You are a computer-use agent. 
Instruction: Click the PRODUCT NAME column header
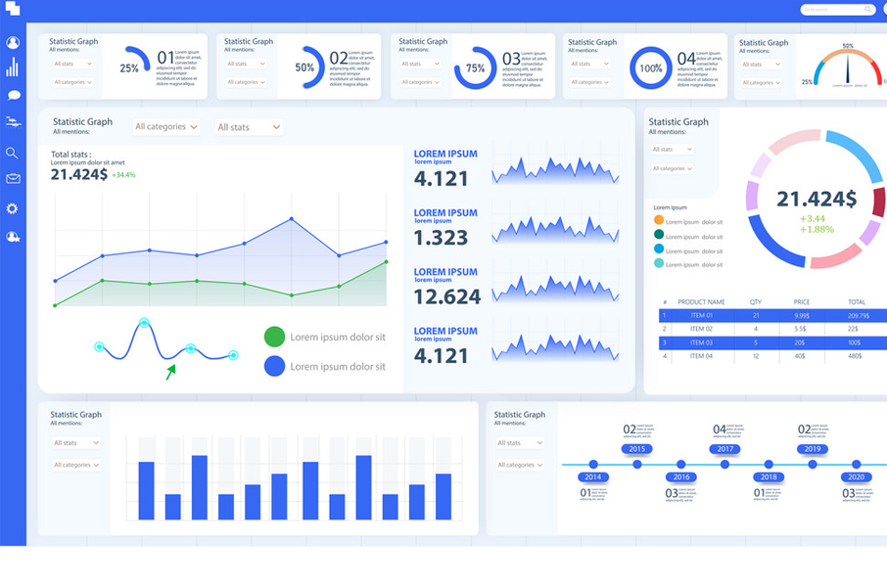pos(701,302)
